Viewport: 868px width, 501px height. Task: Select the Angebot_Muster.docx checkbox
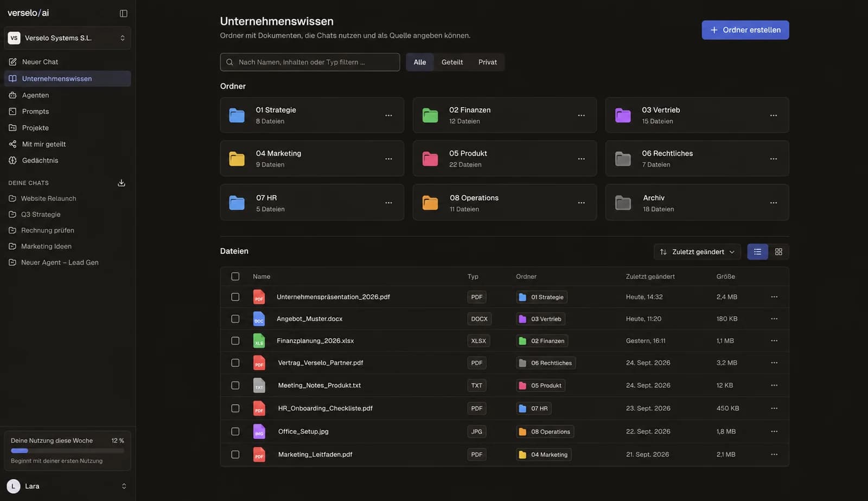[235, 319]
